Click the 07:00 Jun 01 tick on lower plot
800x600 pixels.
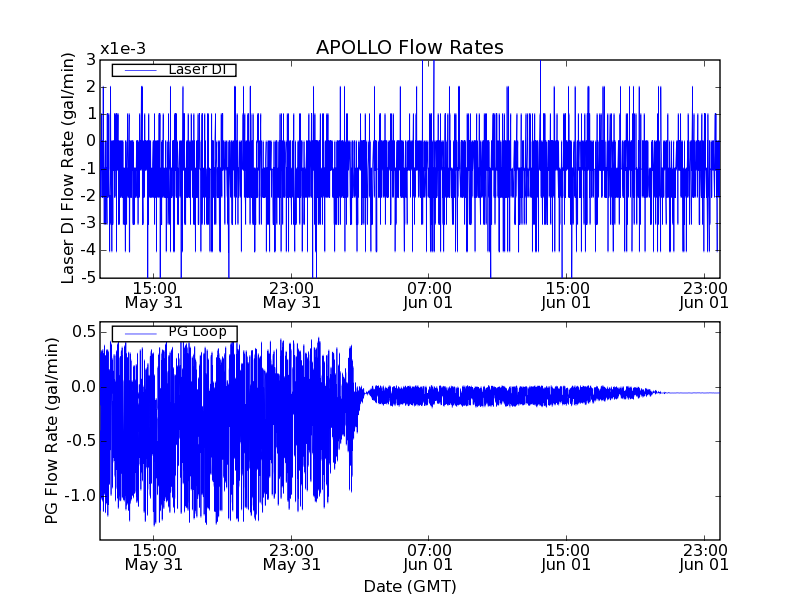click(429, 557)
